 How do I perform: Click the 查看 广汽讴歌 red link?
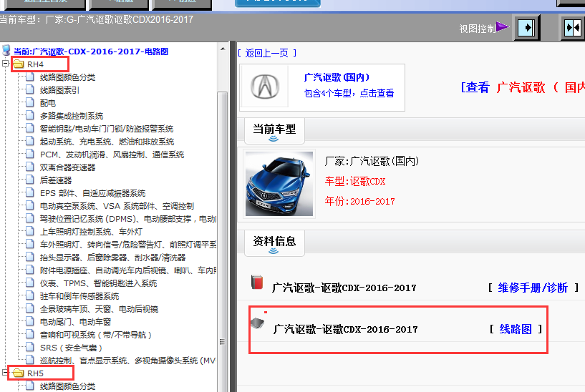click(522, 87)
